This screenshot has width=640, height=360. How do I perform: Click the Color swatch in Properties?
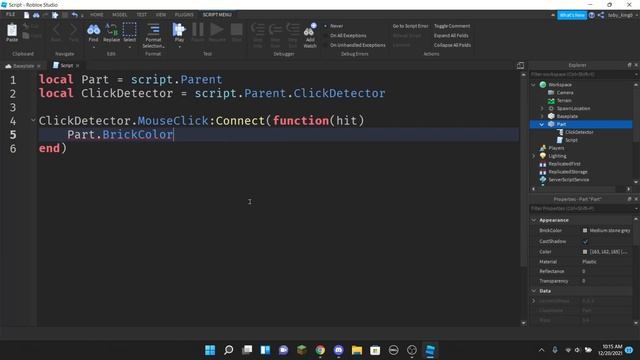coord(585,252)
